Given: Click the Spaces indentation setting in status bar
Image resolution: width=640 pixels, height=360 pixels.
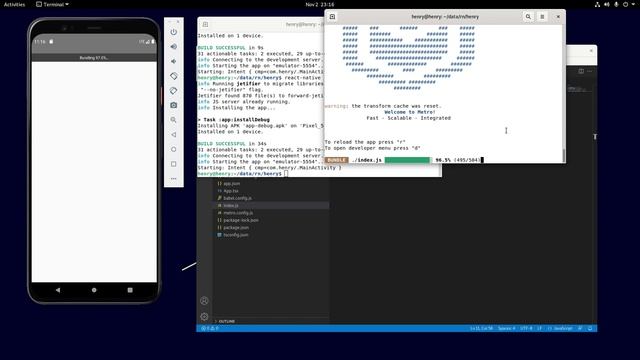Looking at the screenshot, I should pos(507,329).
